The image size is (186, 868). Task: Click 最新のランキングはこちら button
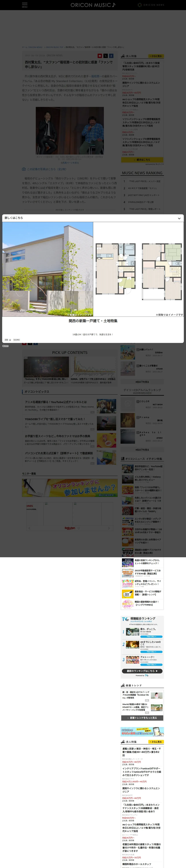[142, 671]
